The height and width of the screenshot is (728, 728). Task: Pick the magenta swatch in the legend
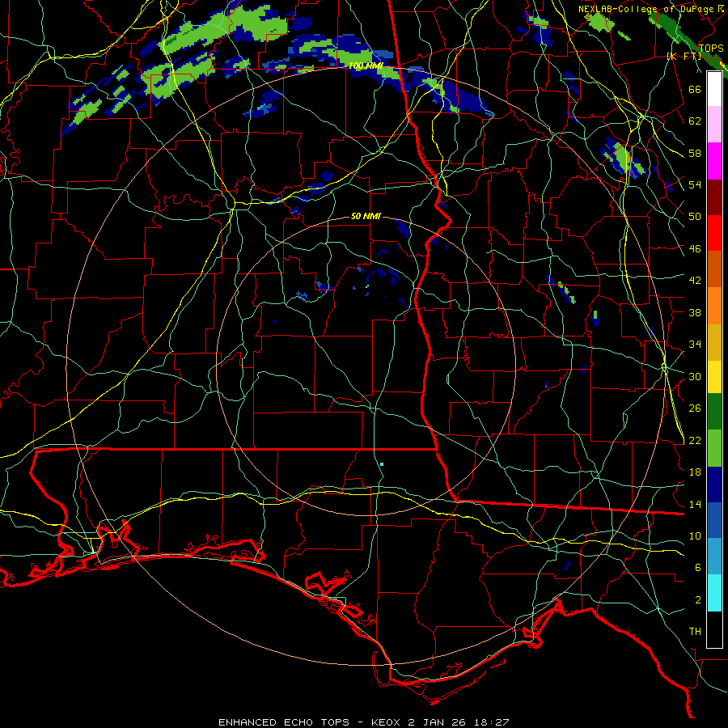tap(714, 161)
